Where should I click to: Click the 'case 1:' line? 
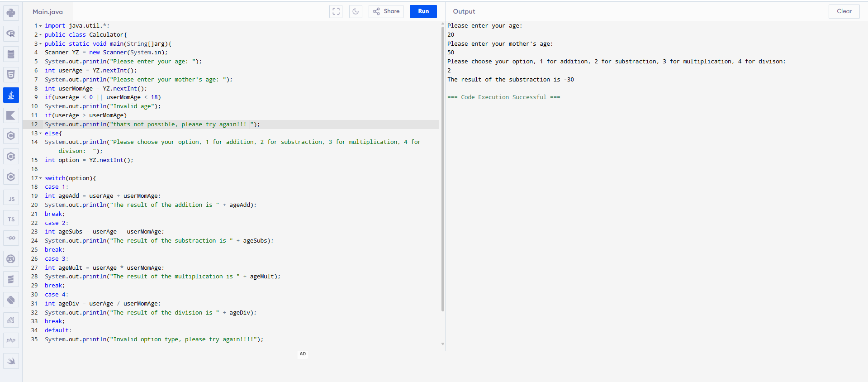coord(56,187)
